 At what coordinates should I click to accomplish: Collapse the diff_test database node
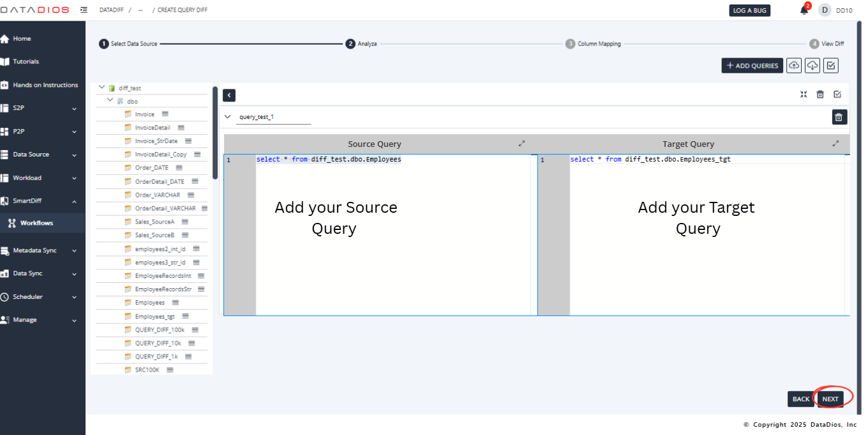pyautogui.click(x=101, y=87)
